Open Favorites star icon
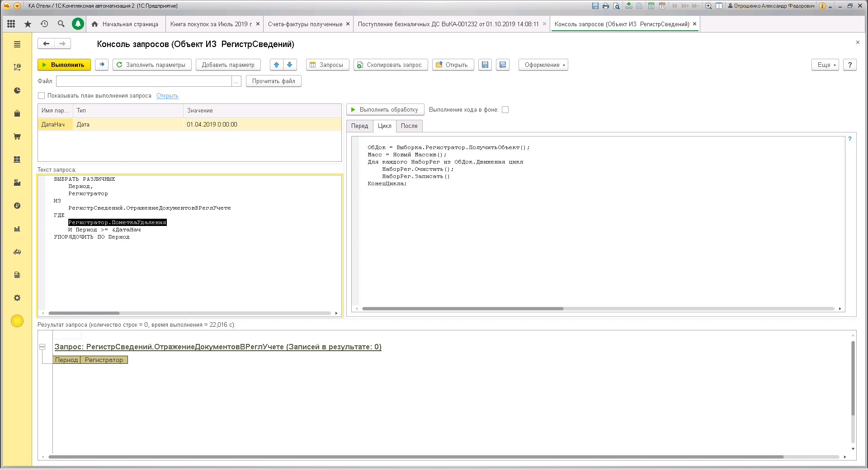The image size is (868, 470). click(x=28, y=24)
